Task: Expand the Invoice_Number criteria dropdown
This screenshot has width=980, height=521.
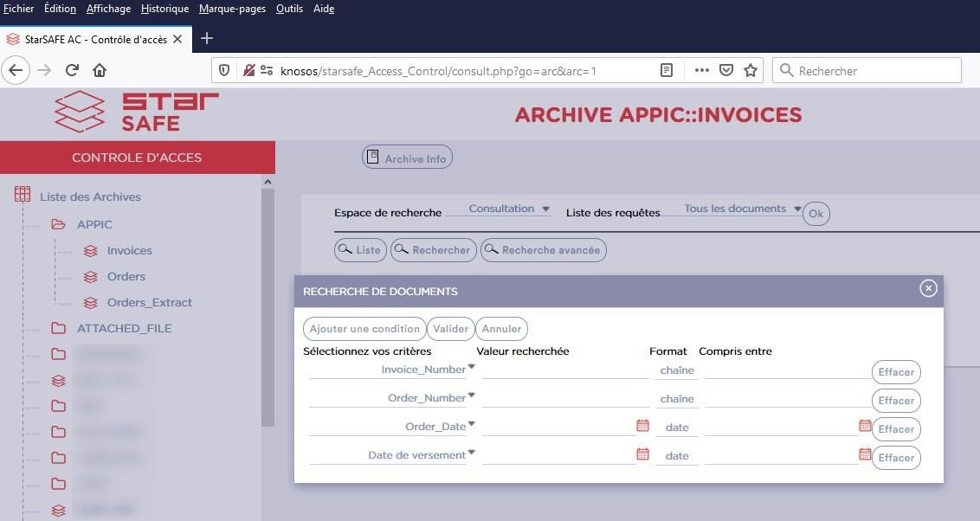Action: 472,368
